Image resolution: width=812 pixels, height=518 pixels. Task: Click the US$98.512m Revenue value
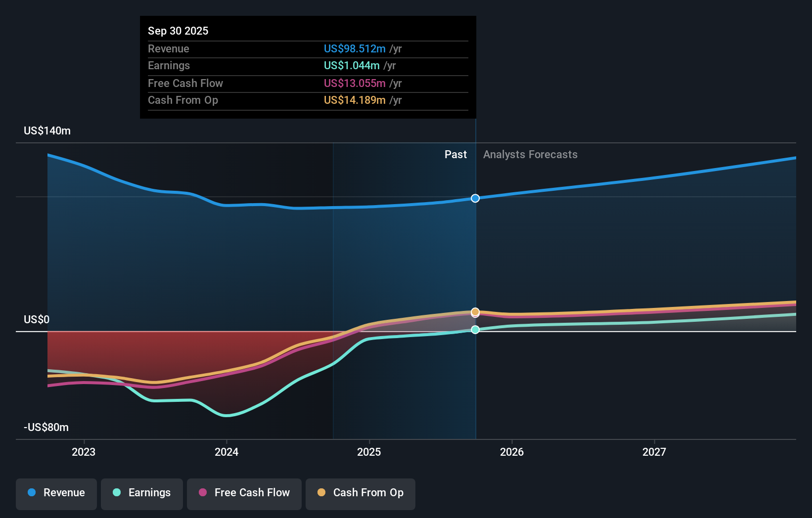[x=354, y=48]
